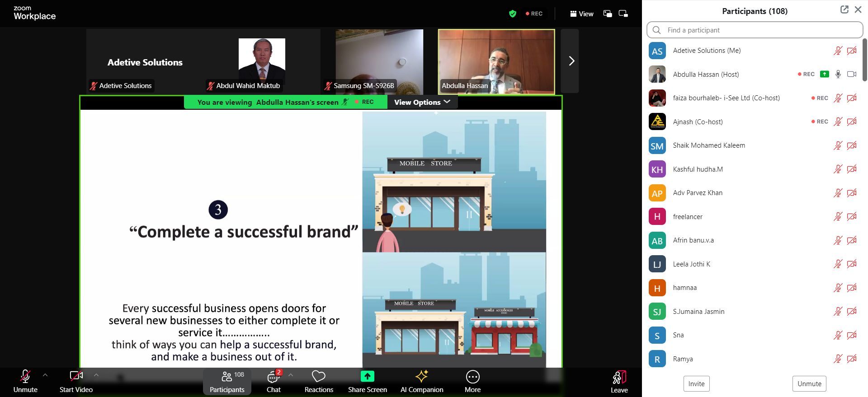
Task: Click the Leave meeting icon
Action: tap(619, 377)
